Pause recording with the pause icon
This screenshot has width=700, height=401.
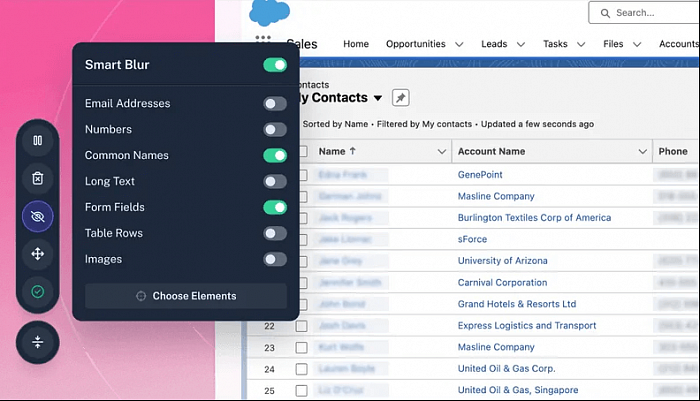tap(38, 141)
